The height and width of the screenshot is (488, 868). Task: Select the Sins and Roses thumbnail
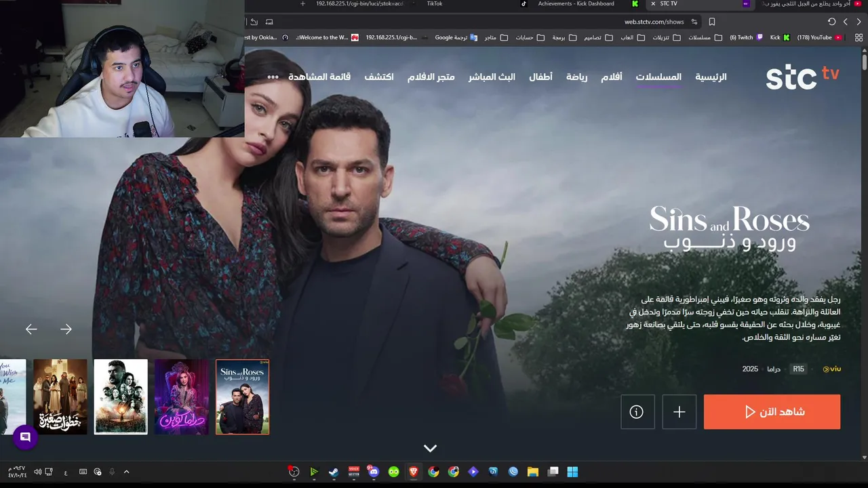tap(242, 397)
